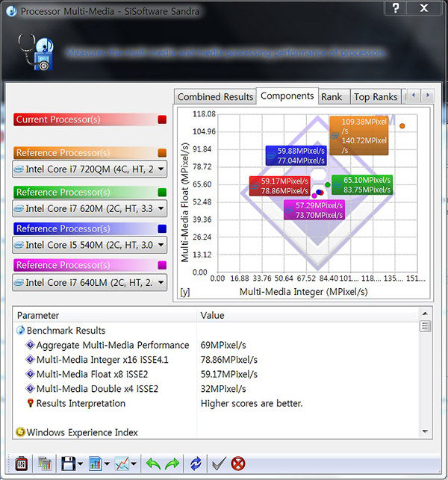Open the Intel Core i5 540M dropdown
The height and width of the screenshot is (480, 448).
[x=90, y=245]
